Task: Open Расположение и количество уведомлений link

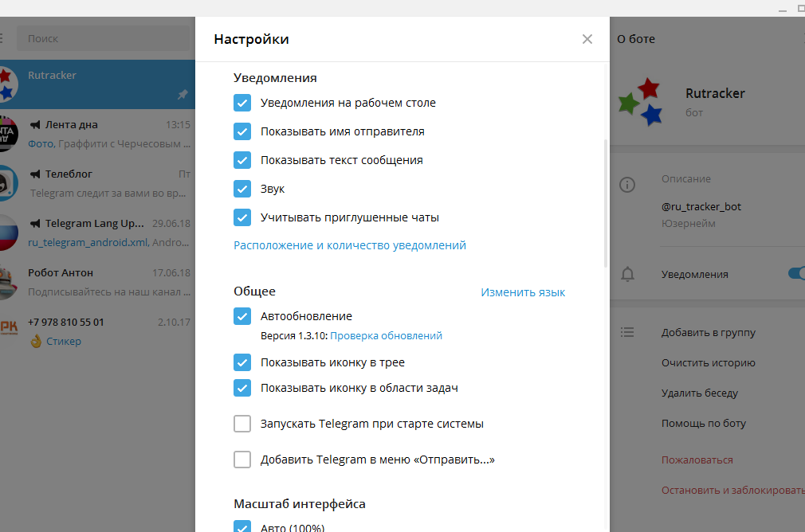Action: point(350,245)
